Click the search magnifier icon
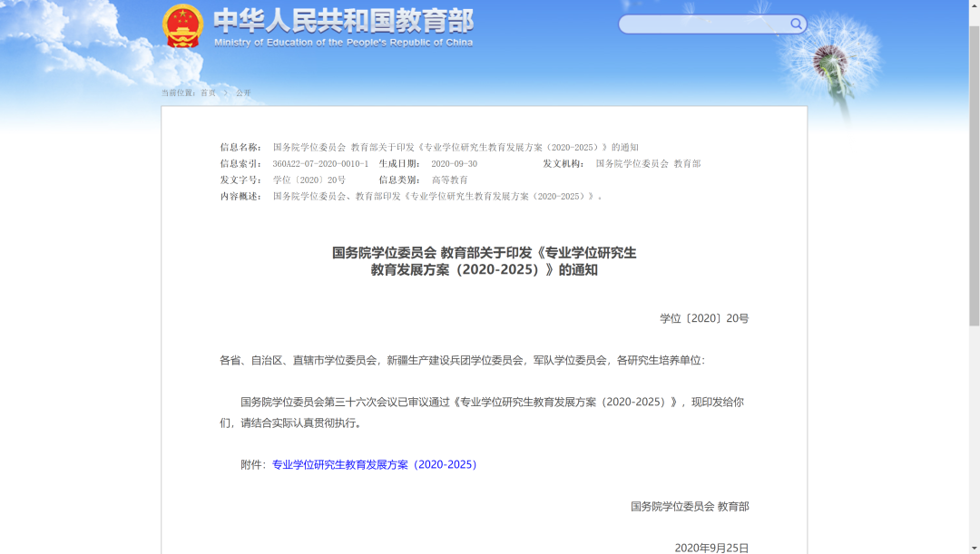Image resolution: width=980 pixels, height=554 pixels. tap(796, 24)
